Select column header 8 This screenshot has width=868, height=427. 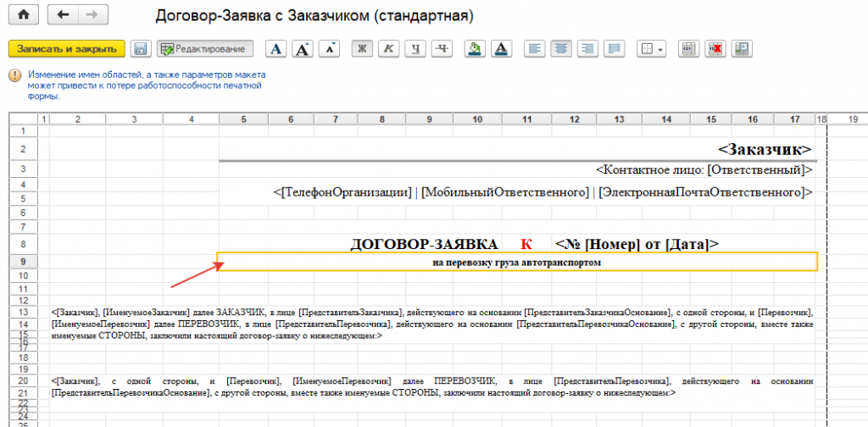point(382,119)
